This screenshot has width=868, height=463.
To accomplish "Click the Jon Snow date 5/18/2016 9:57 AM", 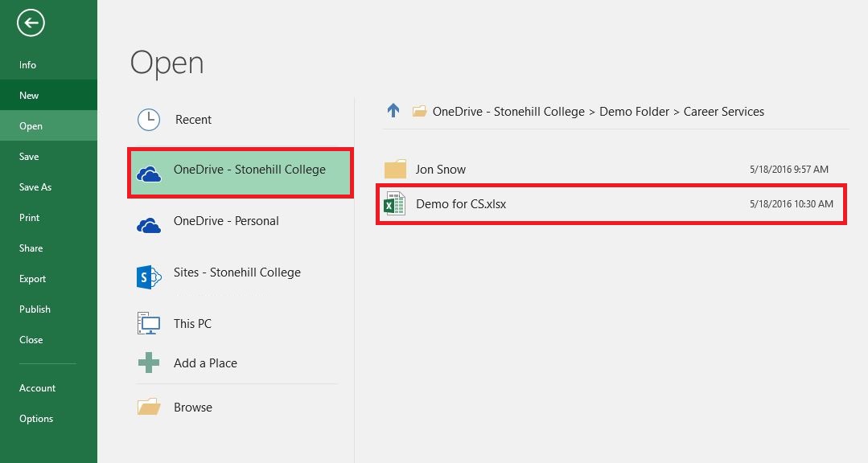I will click(789, 170).
